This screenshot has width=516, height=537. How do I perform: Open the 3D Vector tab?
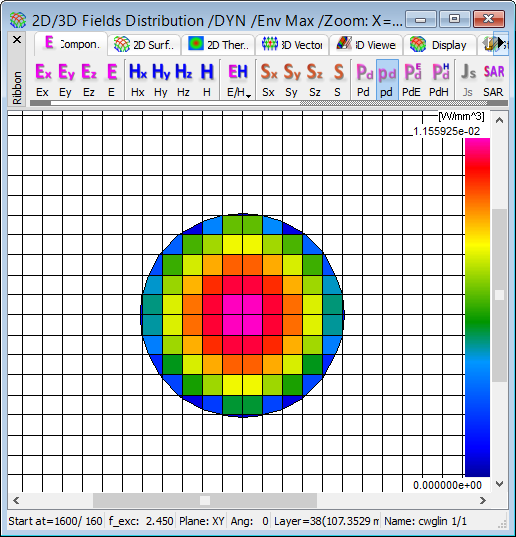(292, 45)
